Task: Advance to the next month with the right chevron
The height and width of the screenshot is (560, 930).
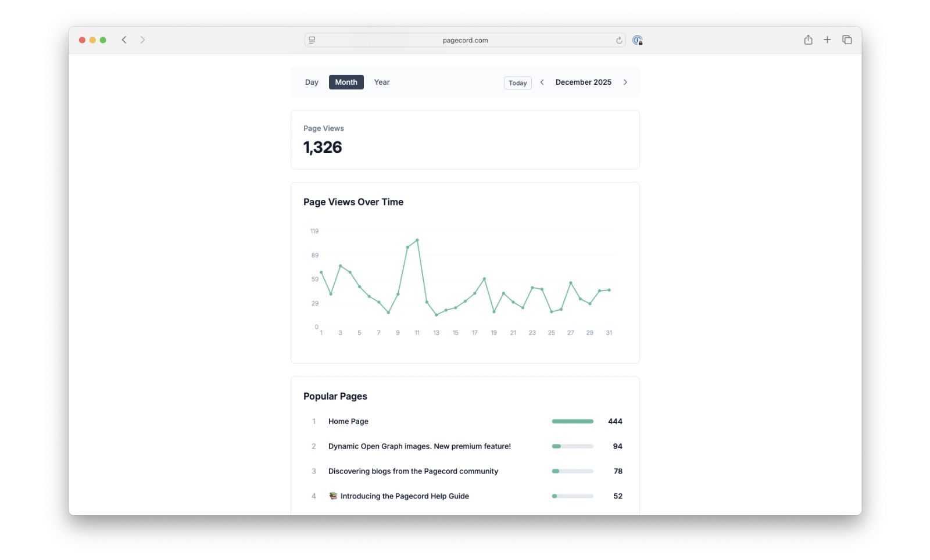Action: [625, 82]
